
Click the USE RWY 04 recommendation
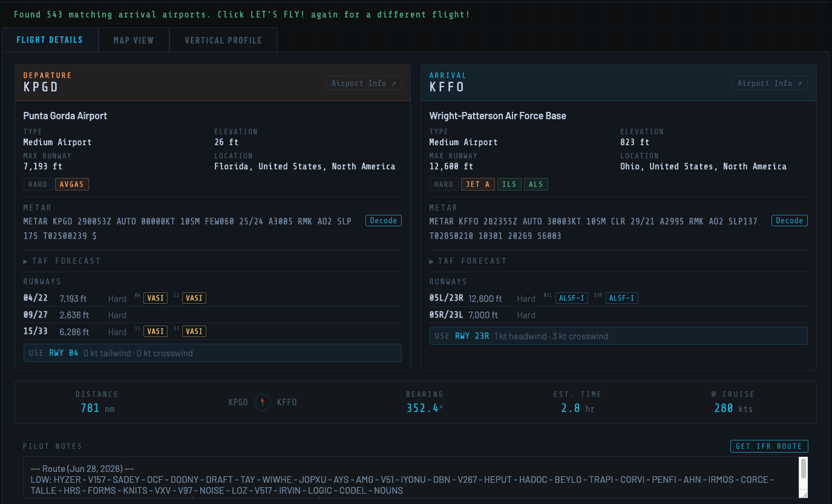coord(212,353)
